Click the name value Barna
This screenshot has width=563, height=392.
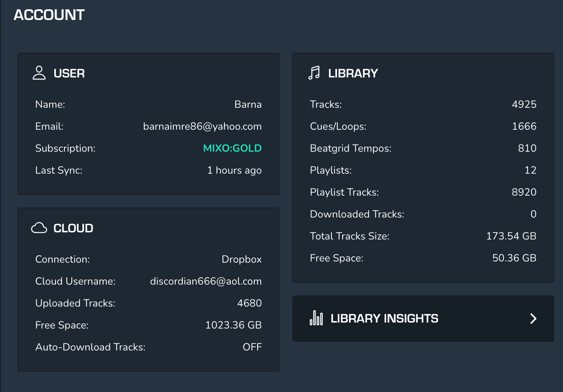pyautogui.click(x=248, y=104)
